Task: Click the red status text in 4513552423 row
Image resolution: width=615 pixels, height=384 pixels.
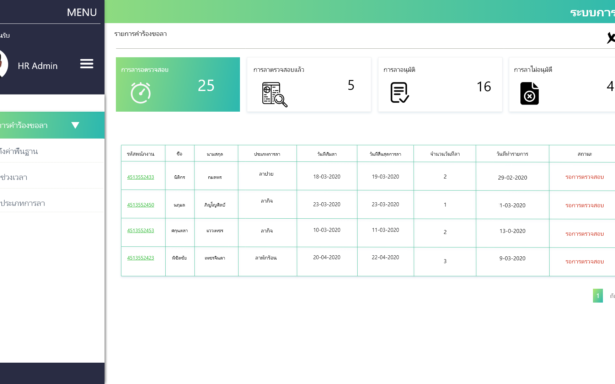Action: [584, 262]
